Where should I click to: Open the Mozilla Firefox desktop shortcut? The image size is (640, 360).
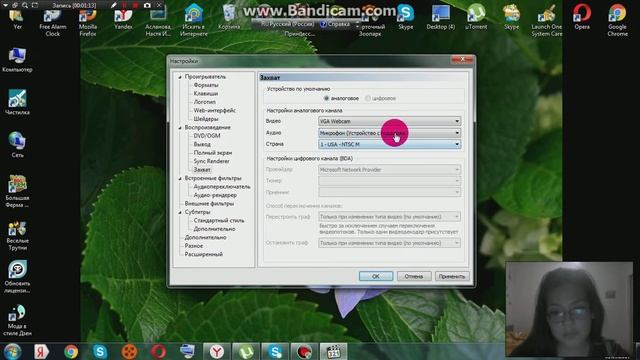[88, 21]
